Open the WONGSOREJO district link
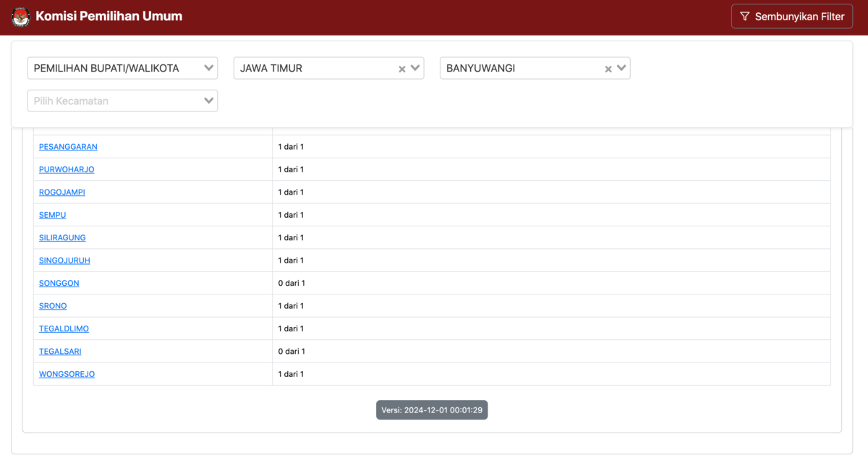This screenshot has height=471, width=868. point(67,374)
